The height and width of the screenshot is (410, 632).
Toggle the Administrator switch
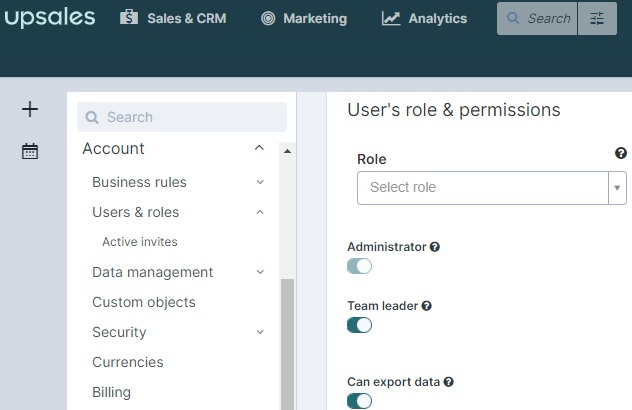coord(359,266)
